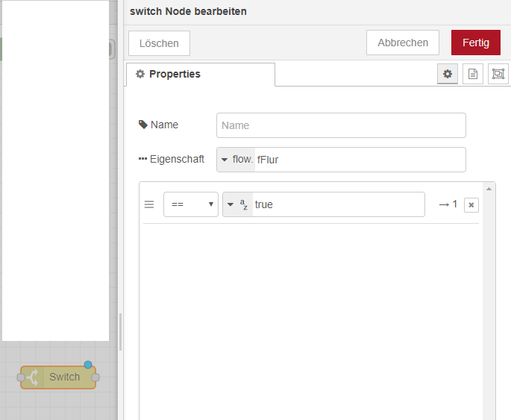The height and width of the screenshot is (420, 511).
Task: Click the Switch node's branching icon
Action: coord(34,377)
